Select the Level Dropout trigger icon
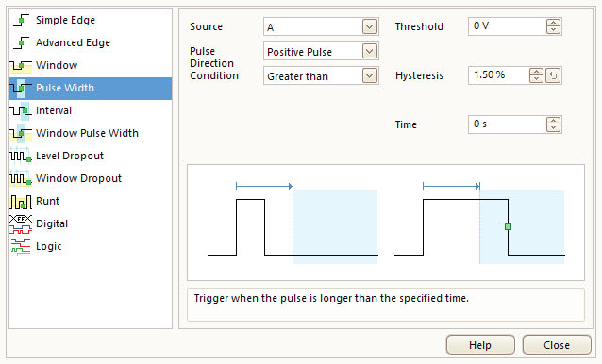Image resolution: width=602 pixels, height=364 pixels. click(x=21, y=156)
